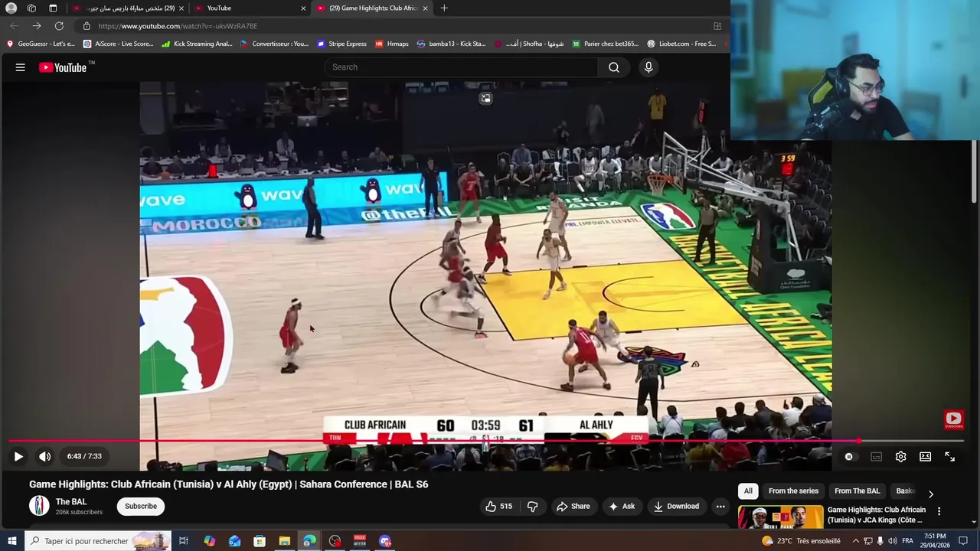Select the All filter chip

click(748, 491)
